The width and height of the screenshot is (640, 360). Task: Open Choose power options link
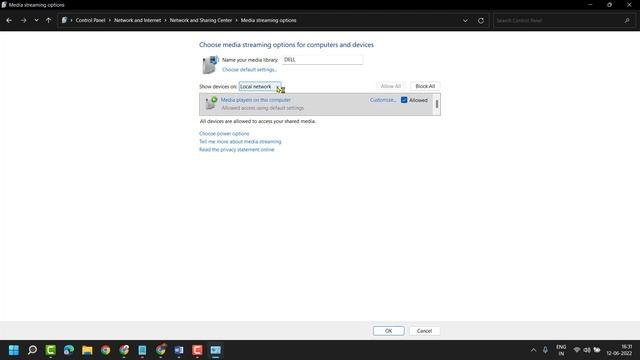[x=224, y=134]
